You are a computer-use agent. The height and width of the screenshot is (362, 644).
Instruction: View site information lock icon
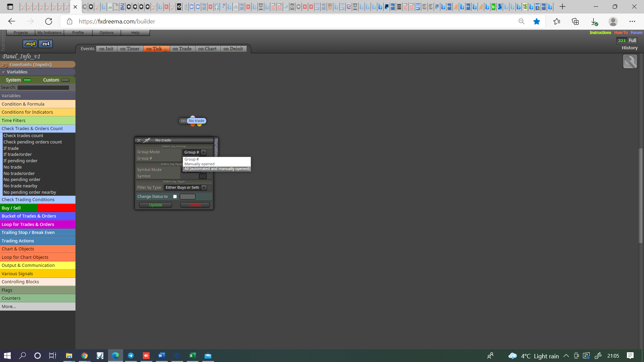coord(69,21)
